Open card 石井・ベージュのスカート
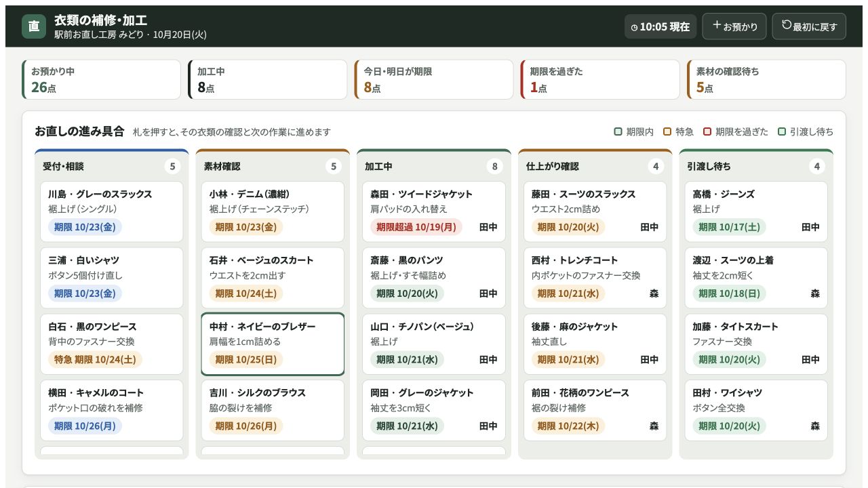The width and height of the screenshot is (868, 488). (273, 278)
